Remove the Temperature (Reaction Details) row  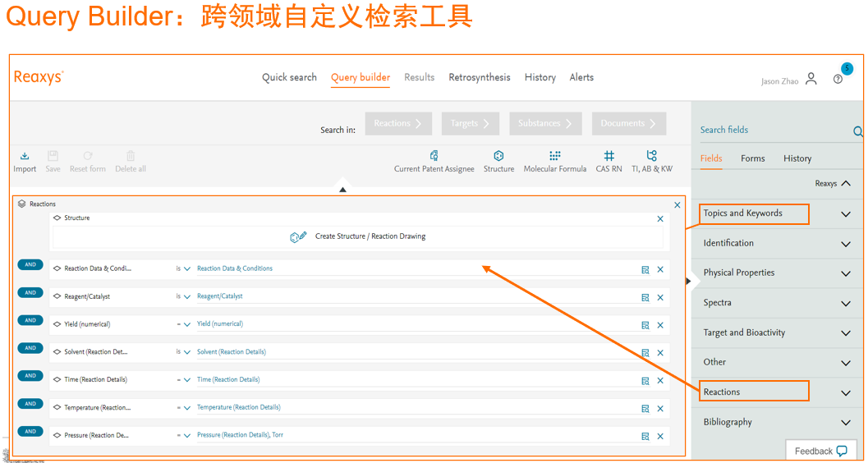(x=660, y=408)
